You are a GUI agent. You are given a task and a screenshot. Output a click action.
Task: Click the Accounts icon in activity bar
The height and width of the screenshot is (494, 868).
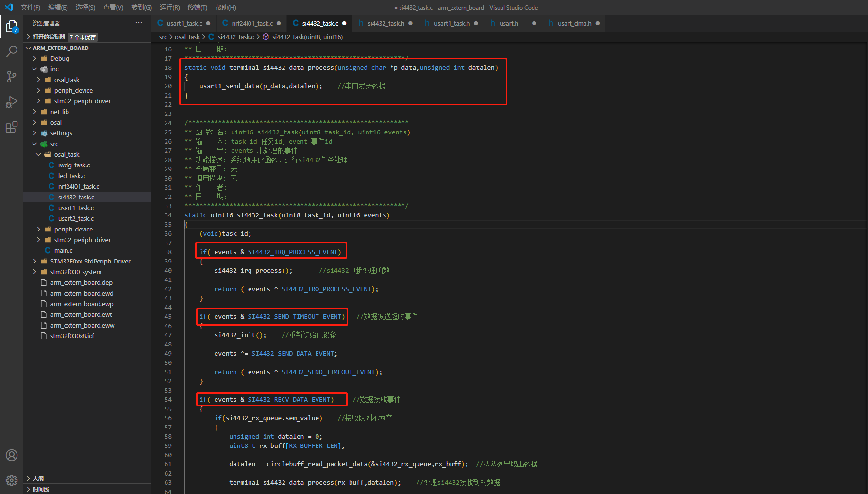point(12,455)
